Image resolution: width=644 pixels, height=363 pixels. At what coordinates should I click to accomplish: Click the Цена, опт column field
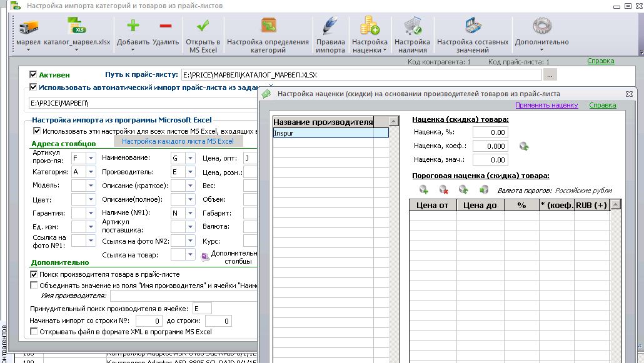tap(250, 158)
